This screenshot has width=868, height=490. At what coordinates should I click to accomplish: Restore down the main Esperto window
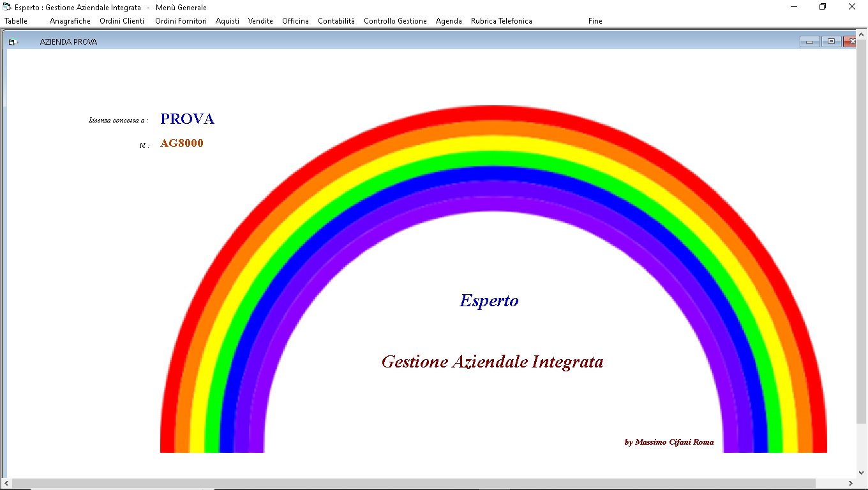[823, 7]
